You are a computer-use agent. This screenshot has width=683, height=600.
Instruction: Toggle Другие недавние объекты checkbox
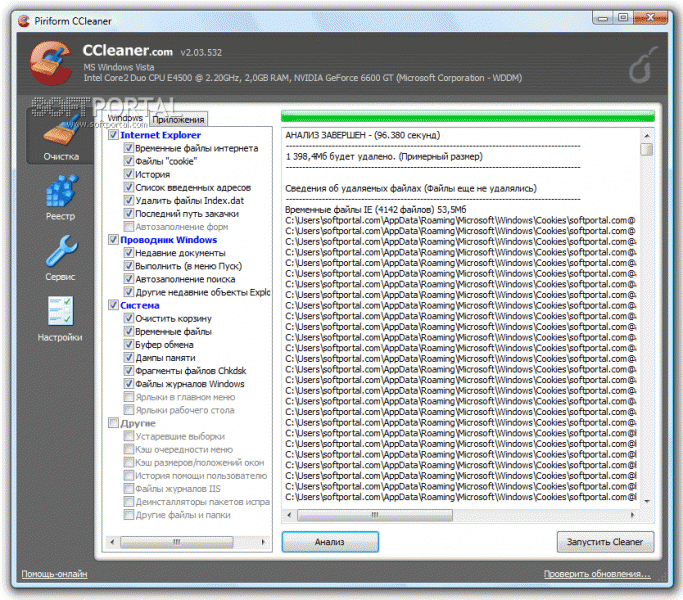[x=128, y=292]
